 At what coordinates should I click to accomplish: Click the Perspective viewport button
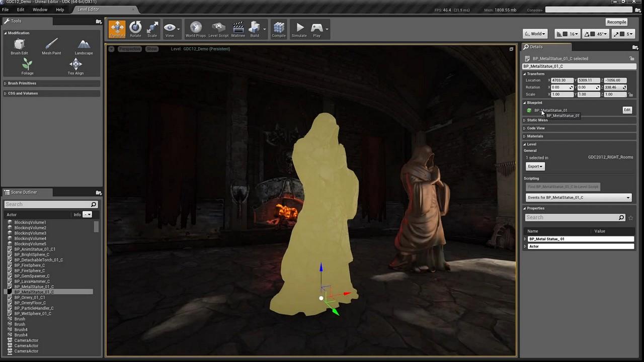(130, 49)
